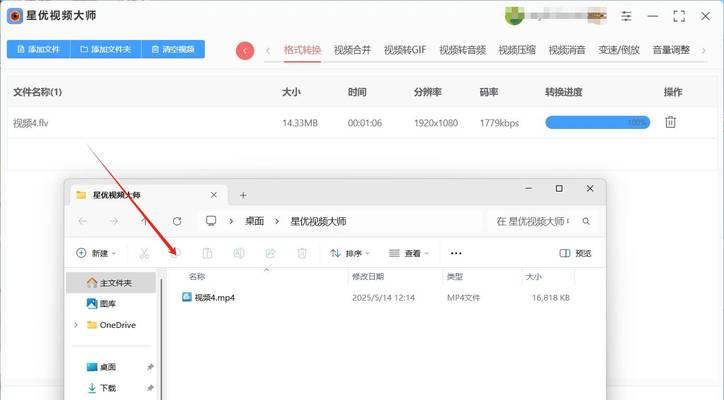The height and width of the screenshot is (400, 724).
Task: Select OneDrive in the navigation pane
Action: (111, 325)
